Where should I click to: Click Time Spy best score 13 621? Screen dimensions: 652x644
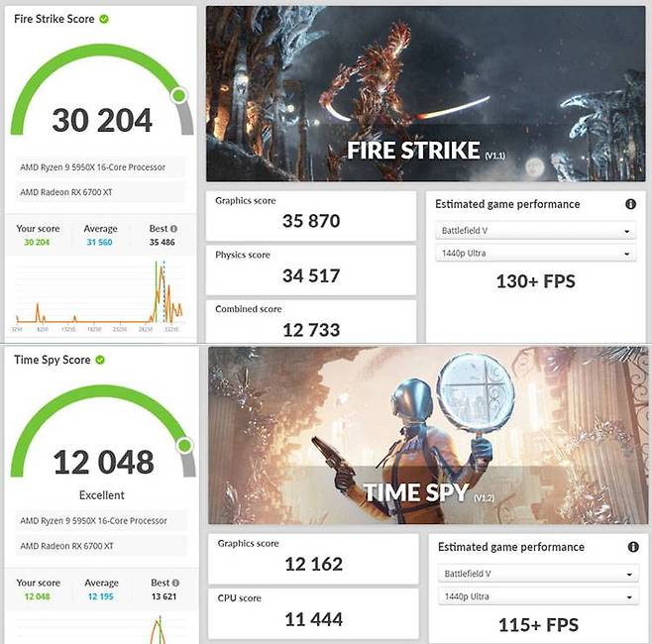(x=163, y=596)
